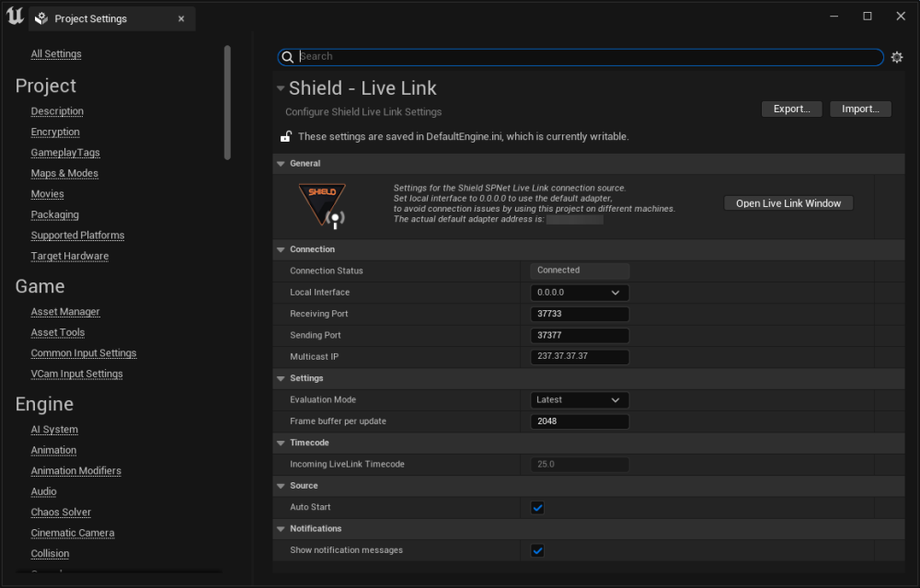Collapse the Timecode section
This screenshot has height=588, width=920.
281,443
